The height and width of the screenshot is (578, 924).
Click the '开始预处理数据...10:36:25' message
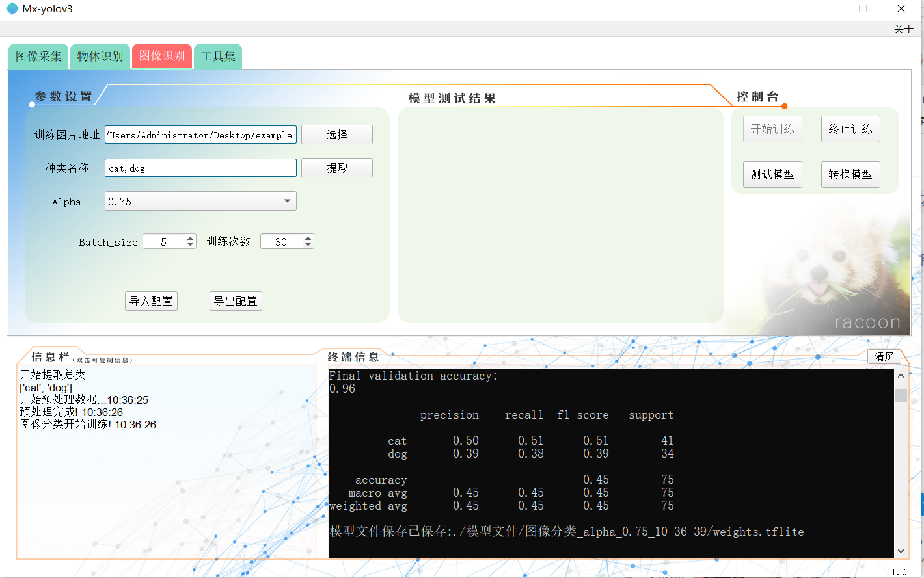click(84, 400)
